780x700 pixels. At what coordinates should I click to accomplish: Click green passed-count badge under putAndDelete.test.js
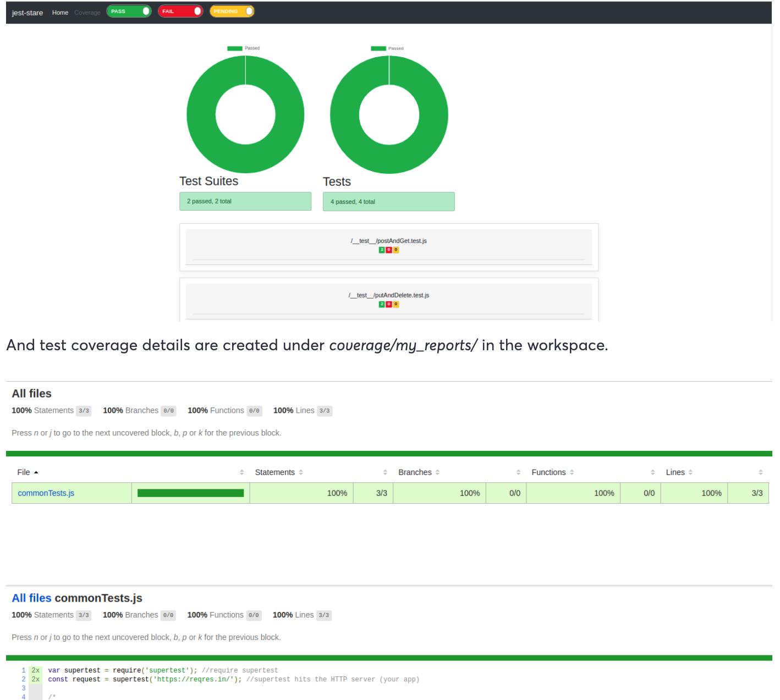382,304
